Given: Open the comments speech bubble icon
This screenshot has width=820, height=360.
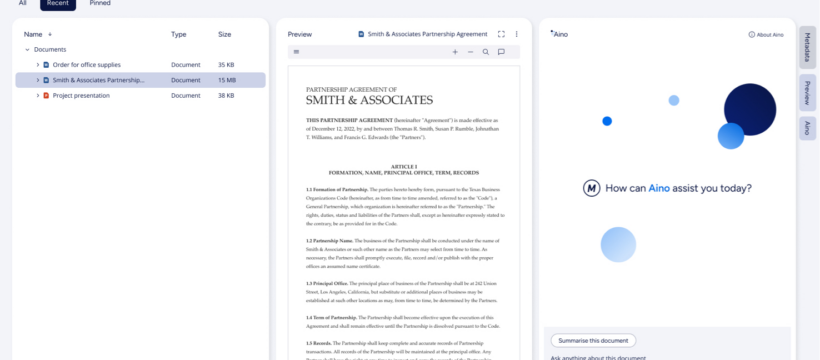Looking at the screenshot, I should coord(501,52).
